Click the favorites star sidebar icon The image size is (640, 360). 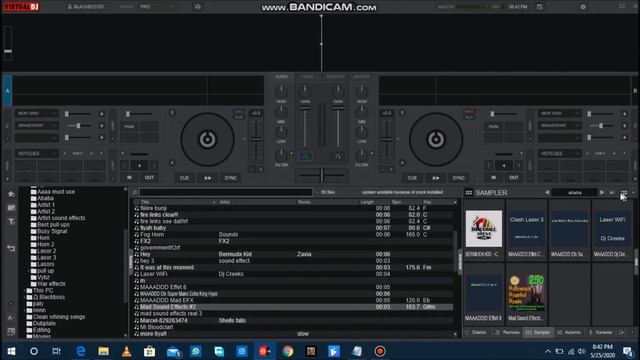(11, 194)
